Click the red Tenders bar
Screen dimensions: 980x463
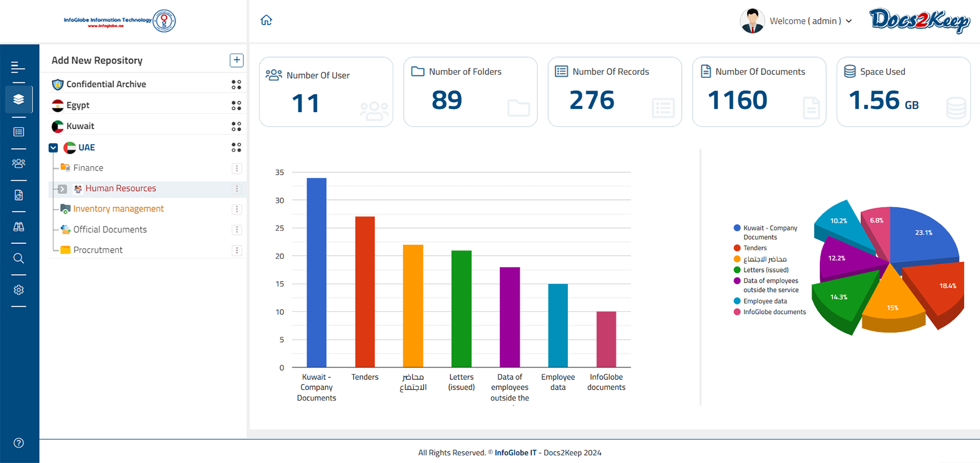pos(365,292)
